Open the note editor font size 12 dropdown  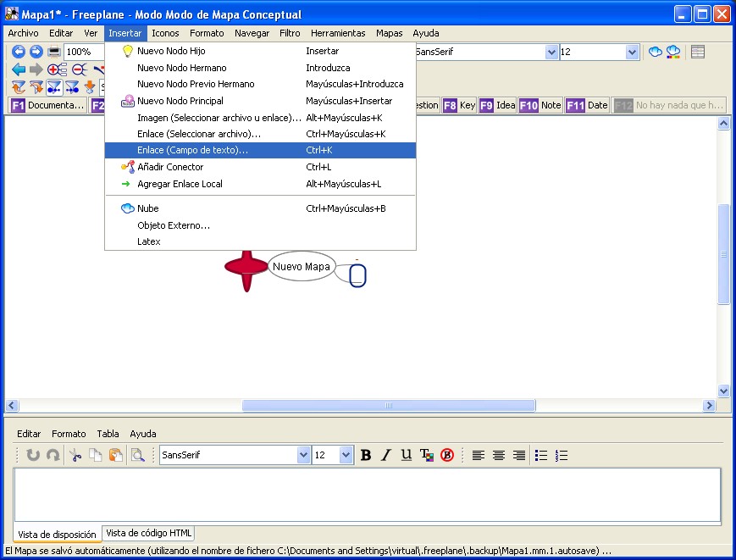pyautogui.click(x=346, y=455)
